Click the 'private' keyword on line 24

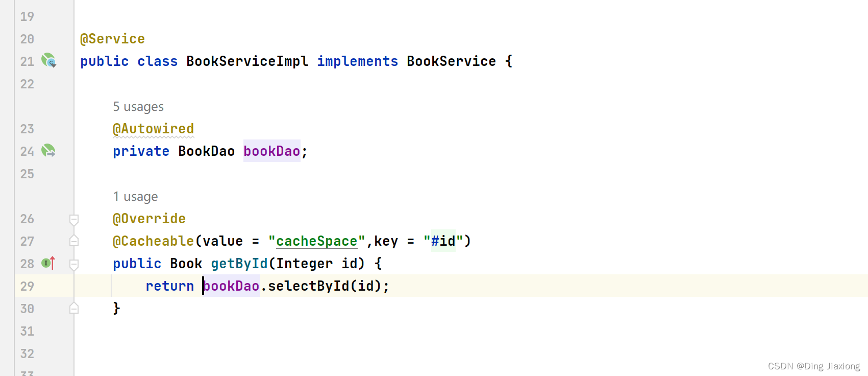point(141,151)
